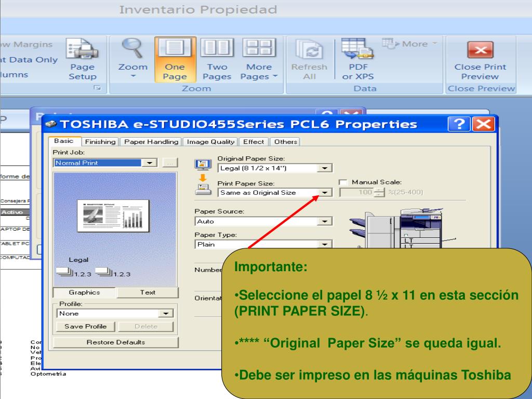Export to PDF or XPS
Viewport: 532px width, 399px height.
click(x=358, y=59)
